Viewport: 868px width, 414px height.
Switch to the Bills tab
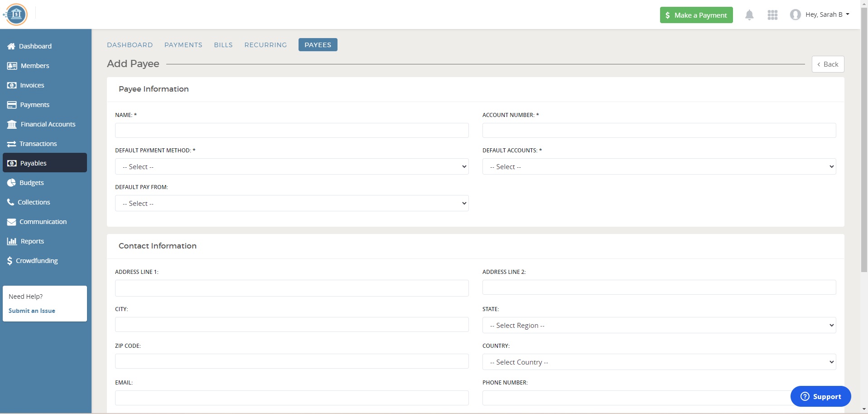click(x=223, y=45)
